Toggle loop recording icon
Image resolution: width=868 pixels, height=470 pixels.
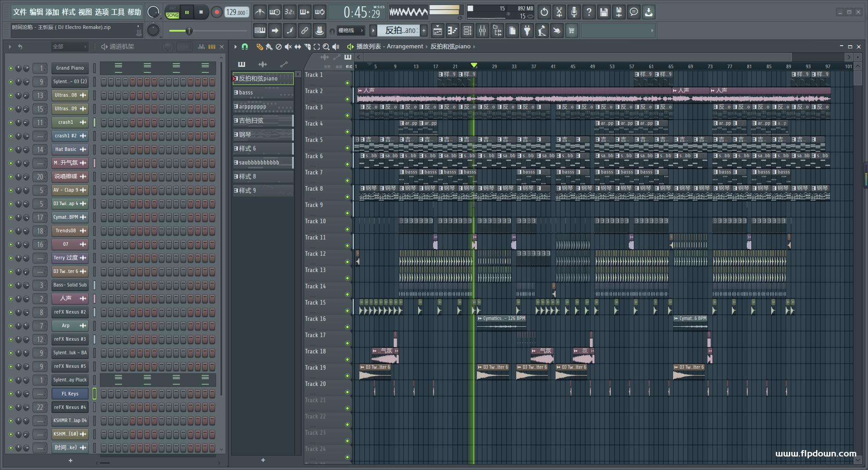[x=320, y=12]
